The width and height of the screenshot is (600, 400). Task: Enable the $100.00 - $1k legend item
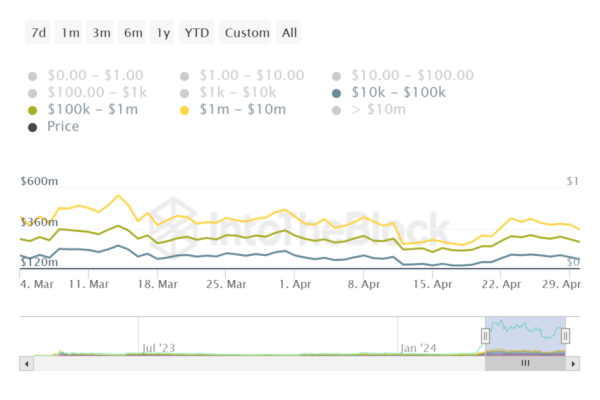[87, 92]
